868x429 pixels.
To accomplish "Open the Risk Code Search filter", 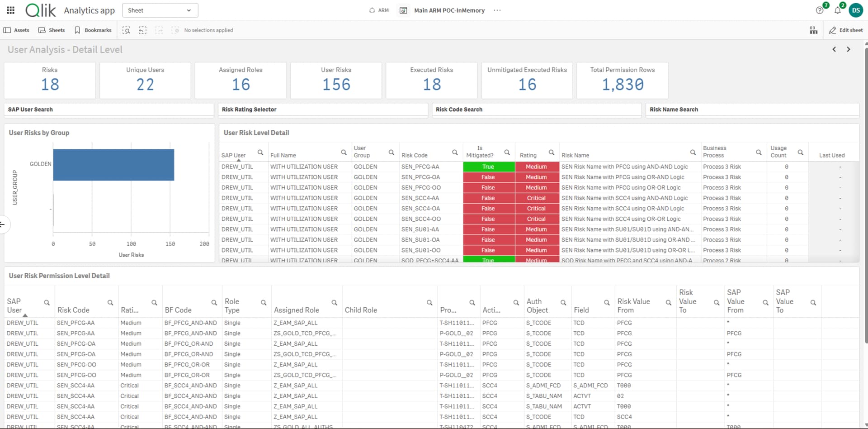I will pyautogui.click(x=537, y=110).
